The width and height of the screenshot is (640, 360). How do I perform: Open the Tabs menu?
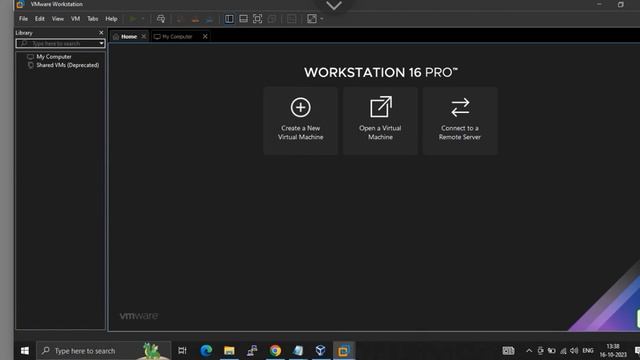93,19
